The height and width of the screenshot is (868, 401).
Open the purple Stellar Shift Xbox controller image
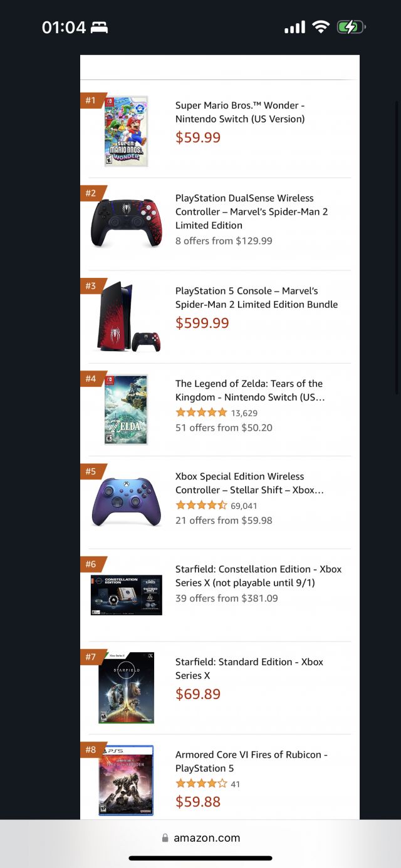coord(126,502)
